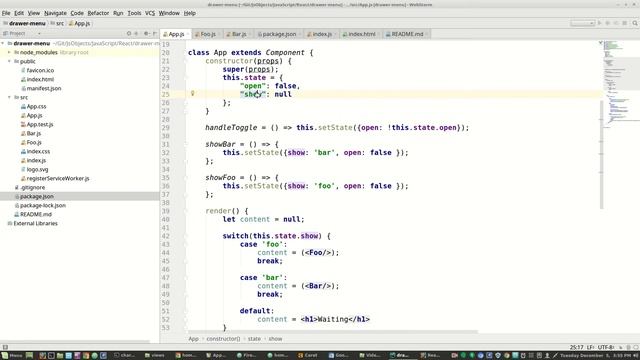Viewport: 640px width, 360px height.
Task: Open the Menu button on the taskbar
Action: click(x=12, y=356)
